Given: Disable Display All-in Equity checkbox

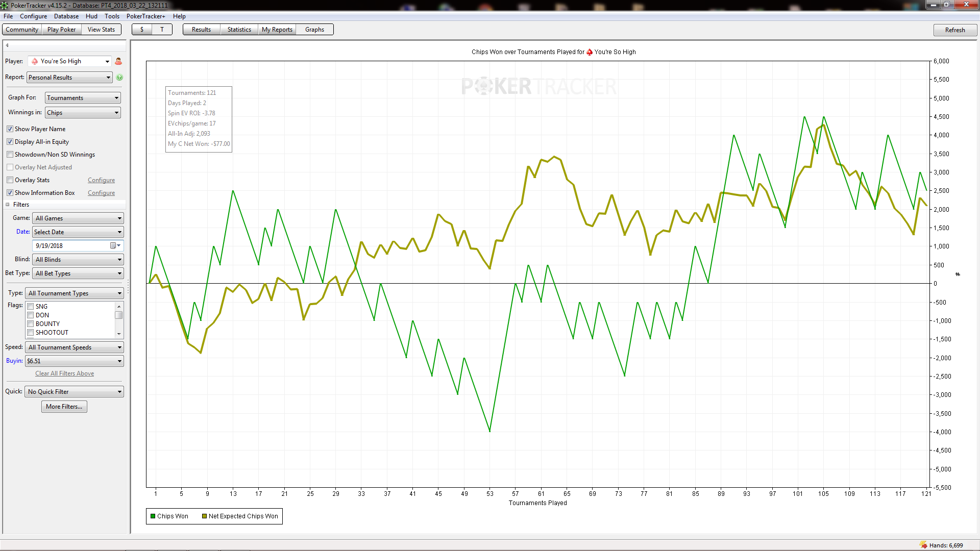Looking at the screenshot, I should point(10,142).
